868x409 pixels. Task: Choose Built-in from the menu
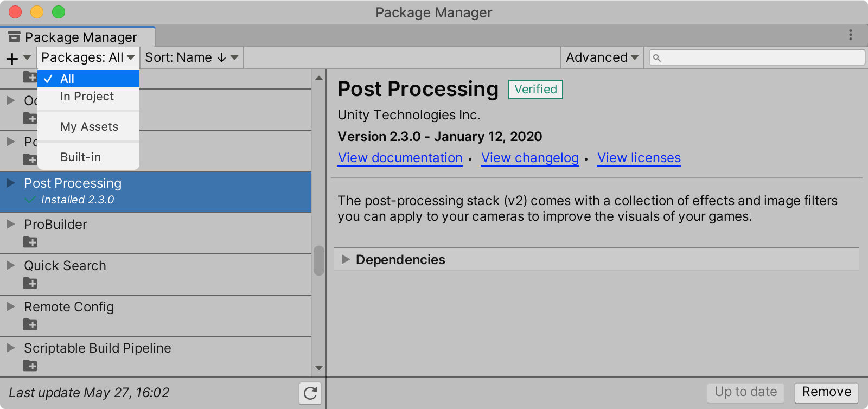(88, 157)
